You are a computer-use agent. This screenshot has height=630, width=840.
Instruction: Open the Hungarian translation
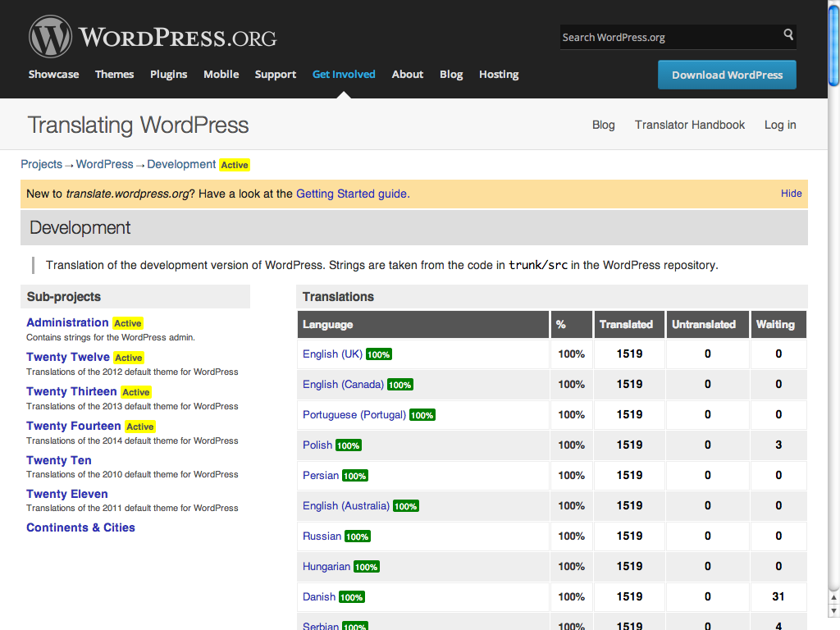[x=326, y=567]
